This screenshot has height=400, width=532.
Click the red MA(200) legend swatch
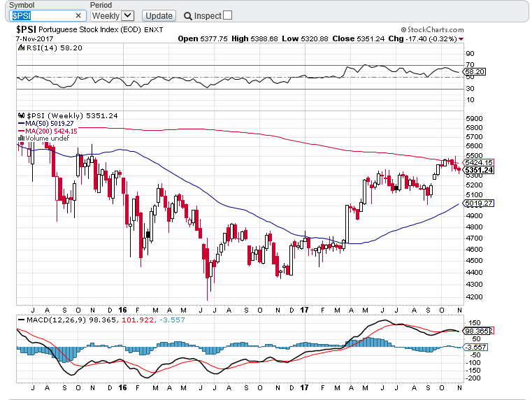(x=21, y=131)
